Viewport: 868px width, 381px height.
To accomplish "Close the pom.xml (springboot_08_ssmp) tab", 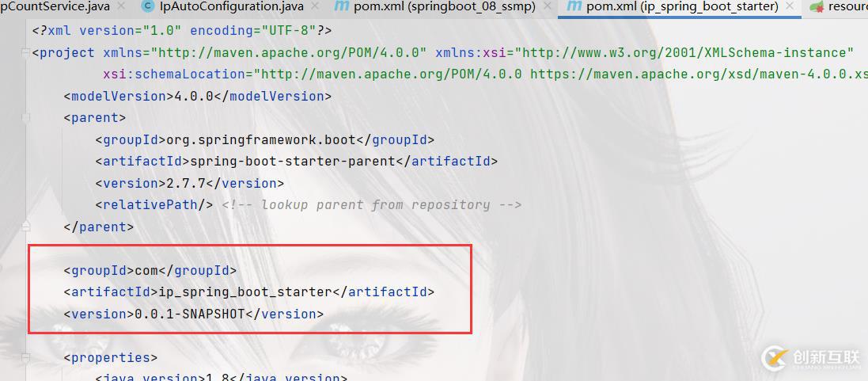I will (547, 6).
